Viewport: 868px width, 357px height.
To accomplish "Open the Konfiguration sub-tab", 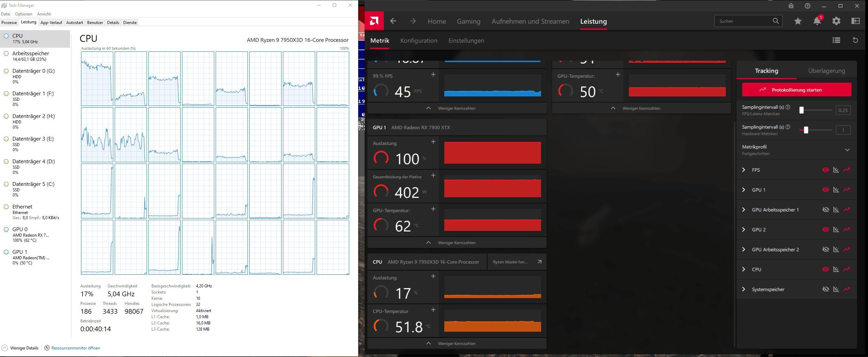I will tap(419, 40).
